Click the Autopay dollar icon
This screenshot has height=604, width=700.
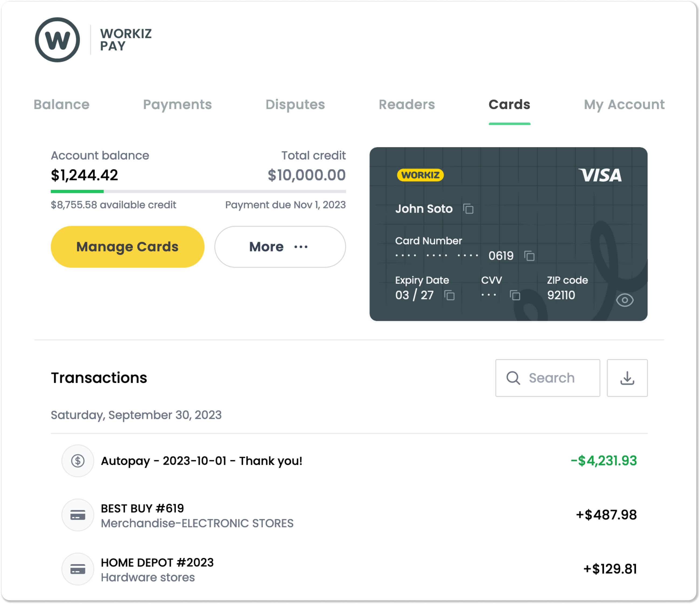(x=78, y=461)
